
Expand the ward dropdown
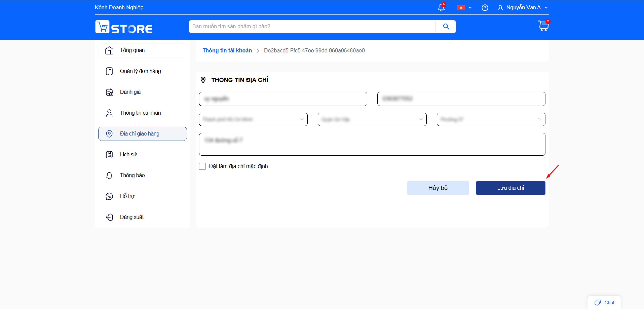pos(491,119)
